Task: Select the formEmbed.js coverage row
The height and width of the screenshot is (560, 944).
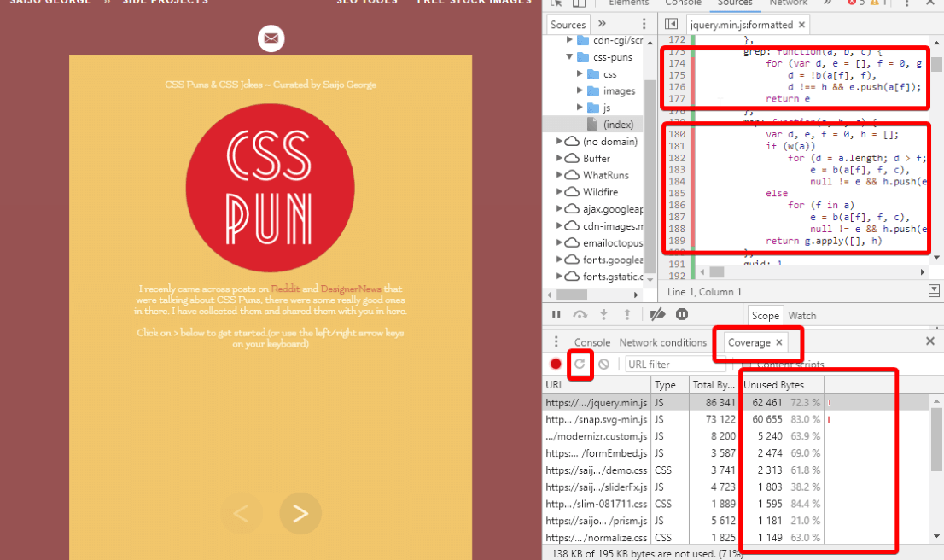Action: [736, 452]
